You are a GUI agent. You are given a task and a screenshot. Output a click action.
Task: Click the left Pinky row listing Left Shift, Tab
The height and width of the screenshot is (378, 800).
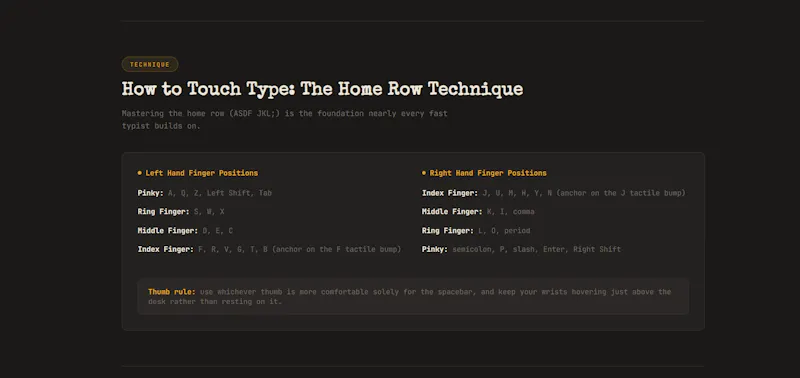(x=205, y=193)
